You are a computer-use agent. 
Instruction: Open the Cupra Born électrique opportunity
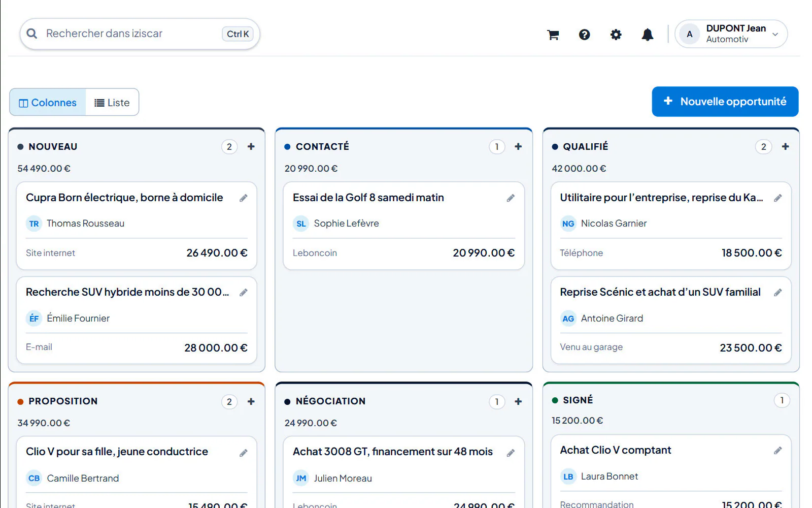pyautogui.click(x=124, y=198)
